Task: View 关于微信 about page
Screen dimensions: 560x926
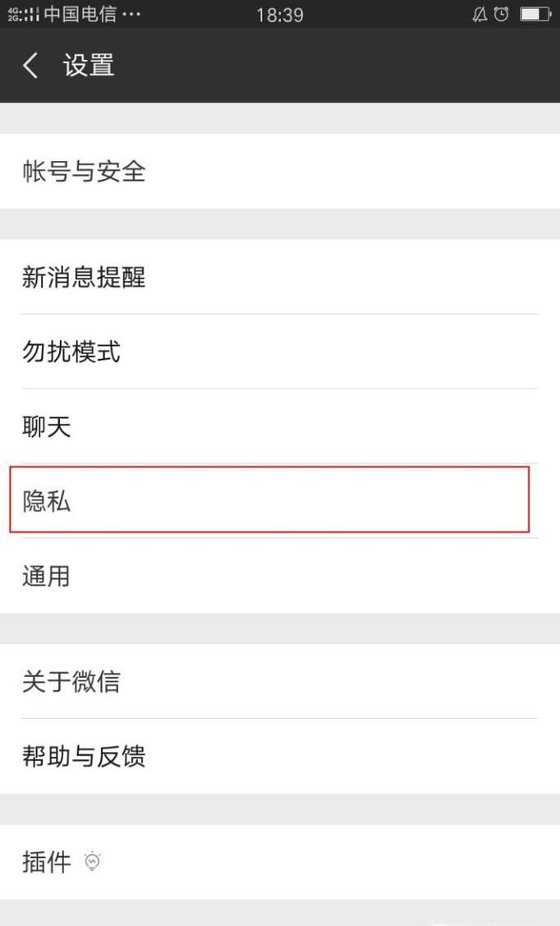Action: pyautogui.click(x=71, y=681)
